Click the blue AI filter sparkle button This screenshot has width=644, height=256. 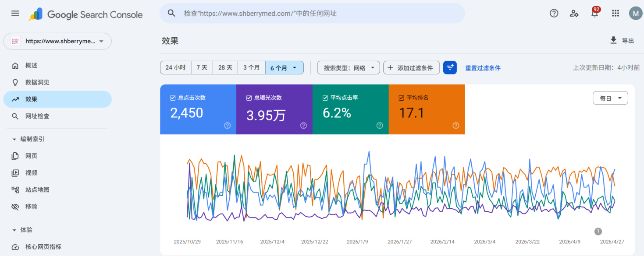point(450,68)
